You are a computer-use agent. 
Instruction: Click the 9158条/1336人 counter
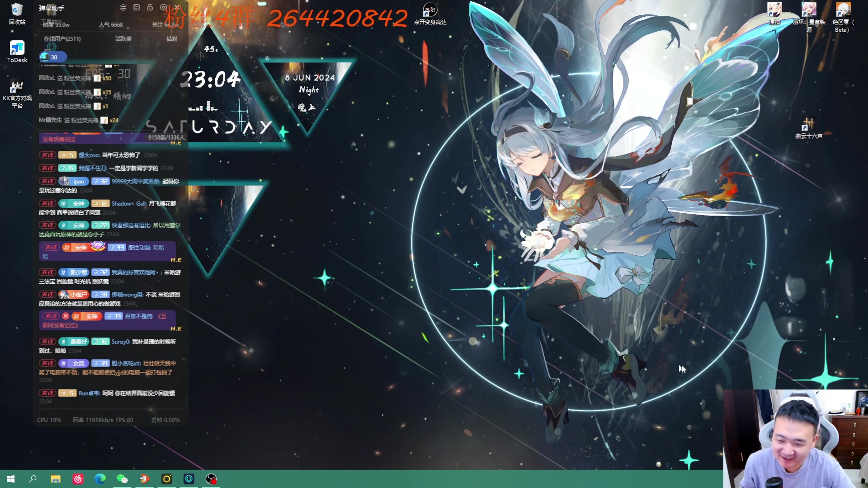[166, 137]
